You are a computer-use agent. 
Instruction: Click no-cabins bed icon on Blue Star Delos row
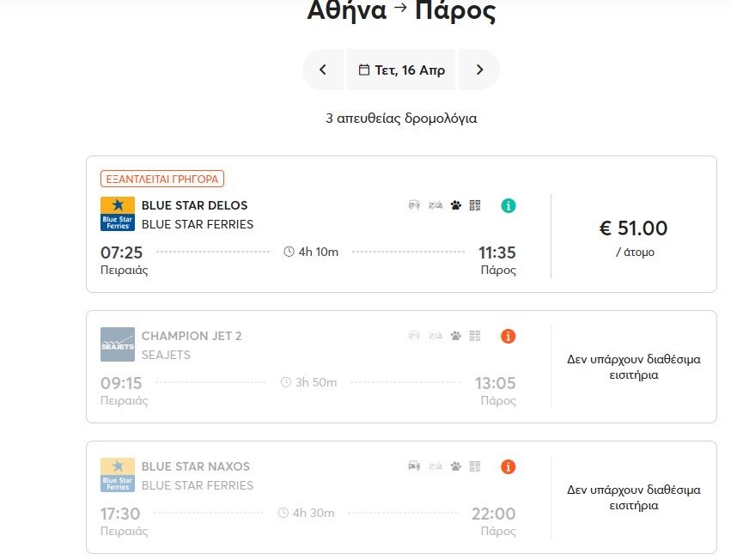(436, 205)
